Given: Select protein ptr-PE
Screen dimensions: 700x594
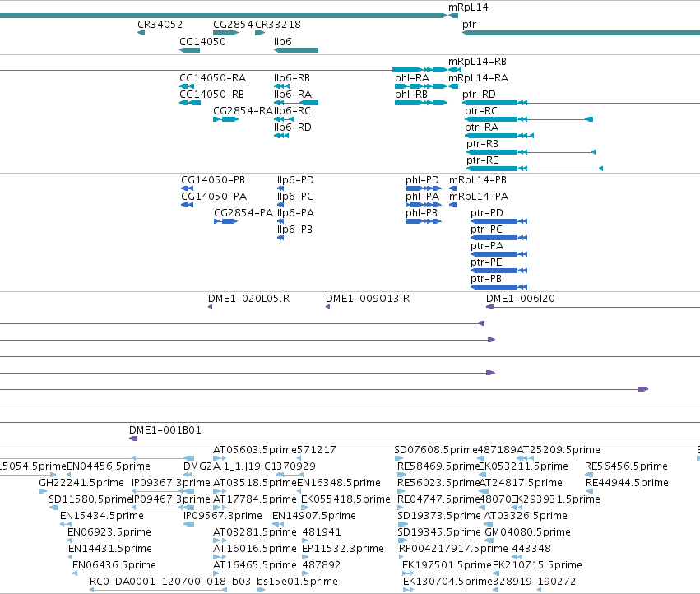Looking at the screenshot, I should [x=499, y=271].
